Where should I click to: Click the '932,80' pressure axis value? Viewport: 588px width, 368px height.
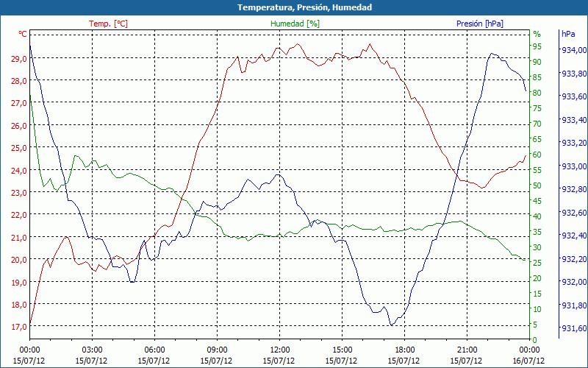pos(573,189)
